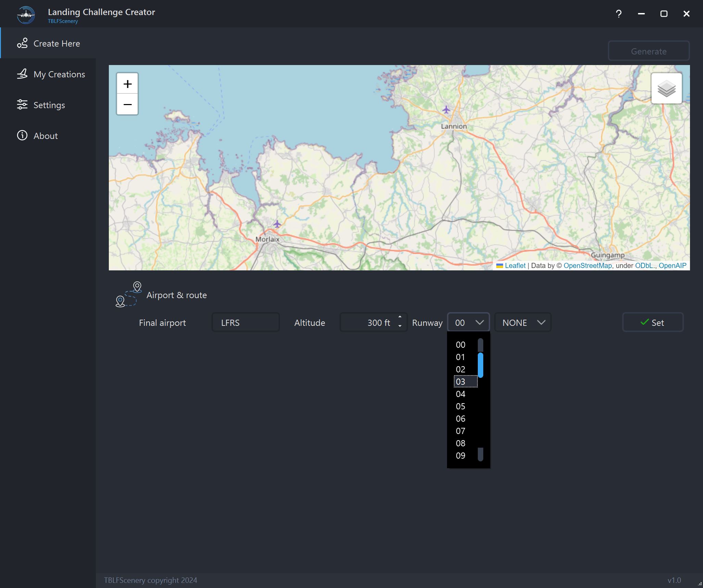Screen dimensions: 703x588
Task: Click the Morlaix airport plane marker
Action: [x=277, y=224]
